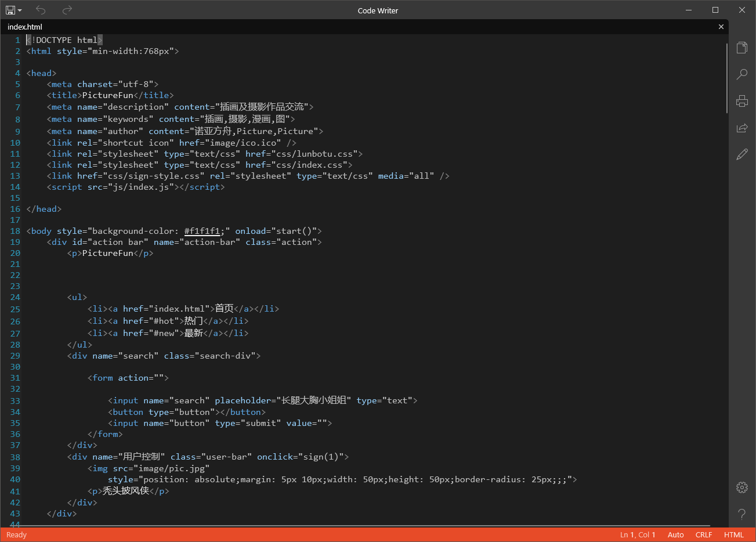Click Auto encoding in status bar

click(675, 535)
